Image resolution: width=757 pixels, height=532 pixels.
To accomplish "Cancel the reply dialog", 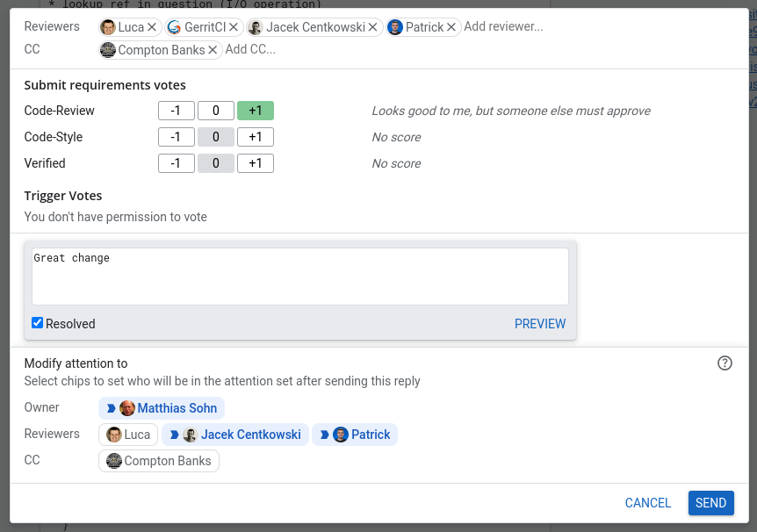I will [x=647, y=503].
